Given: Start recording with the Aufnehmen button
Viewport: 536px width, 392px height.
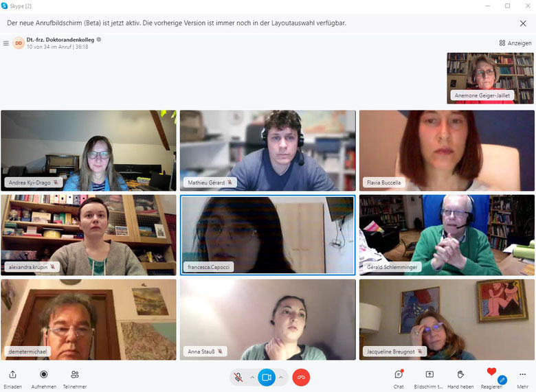Looking at the screenshot, I should [44, 375].
